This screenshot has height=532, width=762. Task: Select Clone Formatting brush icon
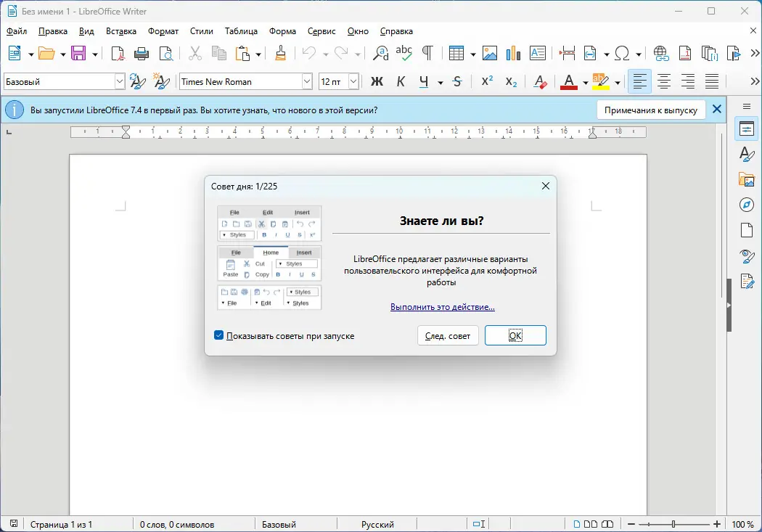pyautogui.click(x=280, y=53)
